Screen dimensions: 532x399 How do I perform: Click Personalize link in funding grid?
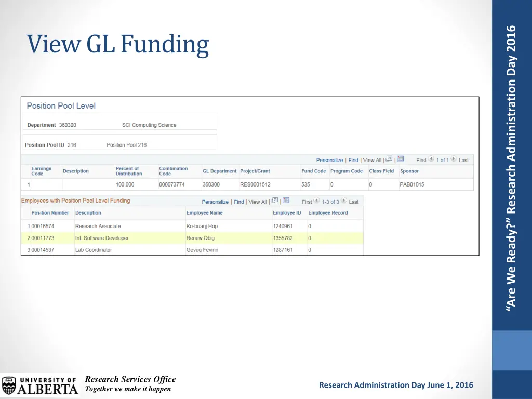coord(329,160)
